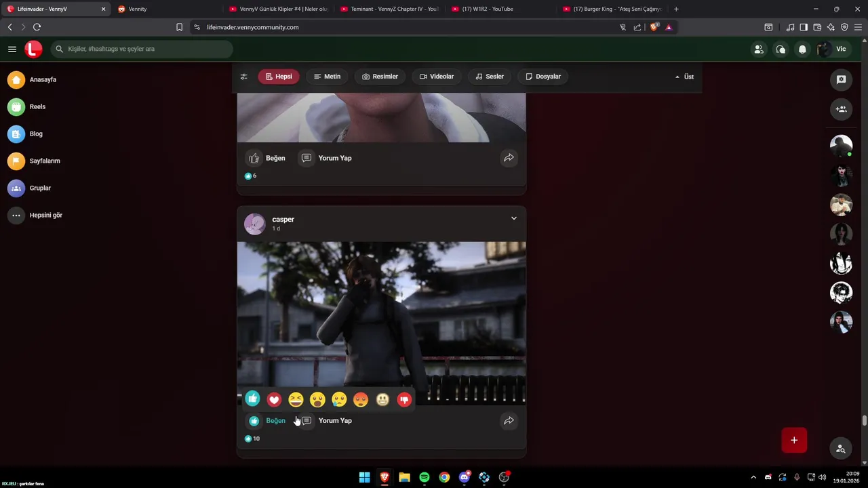Pick the thumbs-up like reaction
Image resolution: width=868 pixels, height=488 pixels.
pyautogui.click(x=252, y=399)
